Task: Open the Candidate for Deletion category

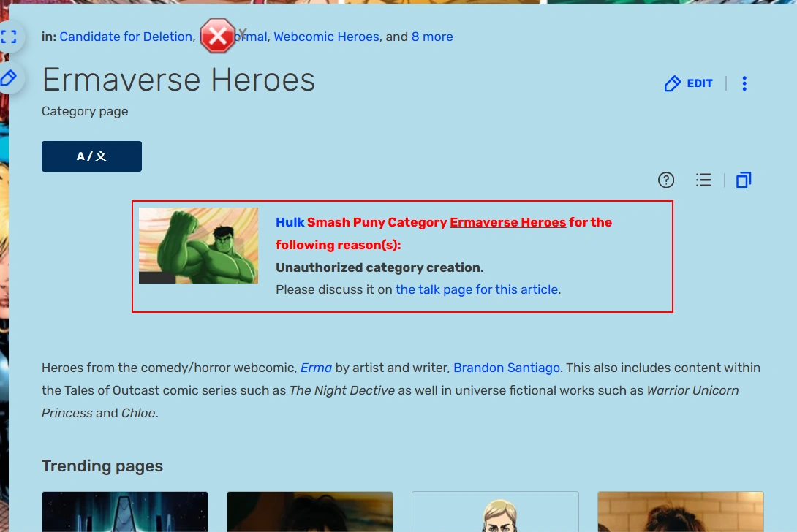Action: point(126,37)
